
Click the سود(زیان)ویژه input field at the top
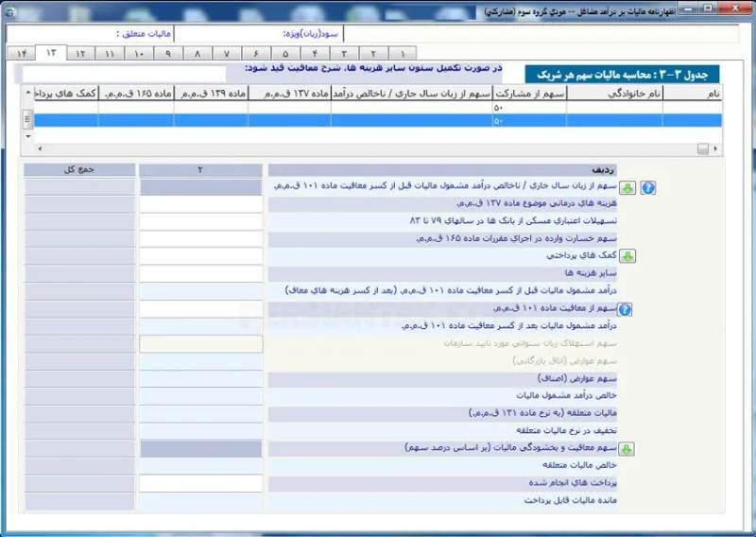[227, 34]
